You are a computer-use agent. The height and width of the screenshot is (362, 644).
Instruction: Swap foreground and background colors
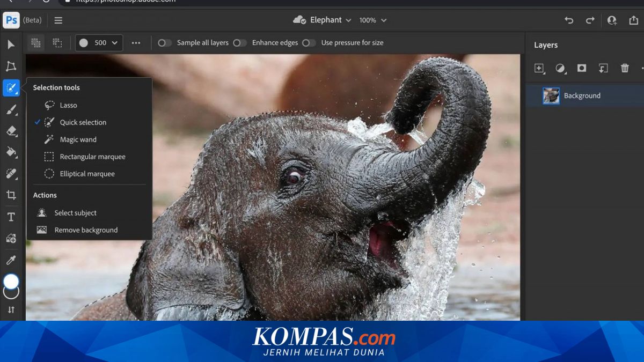[11, 310]
